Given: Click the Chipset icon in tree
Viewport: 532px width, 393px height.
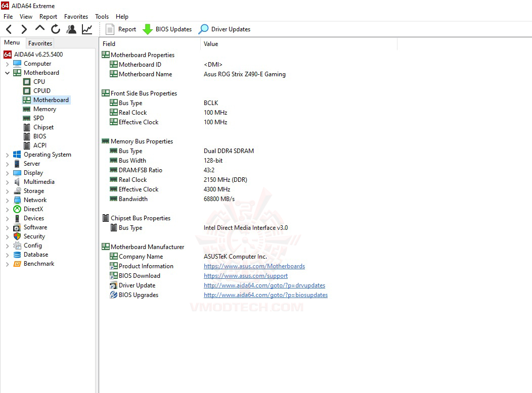Looking at the screenshot, I should (x=27, y=127).
